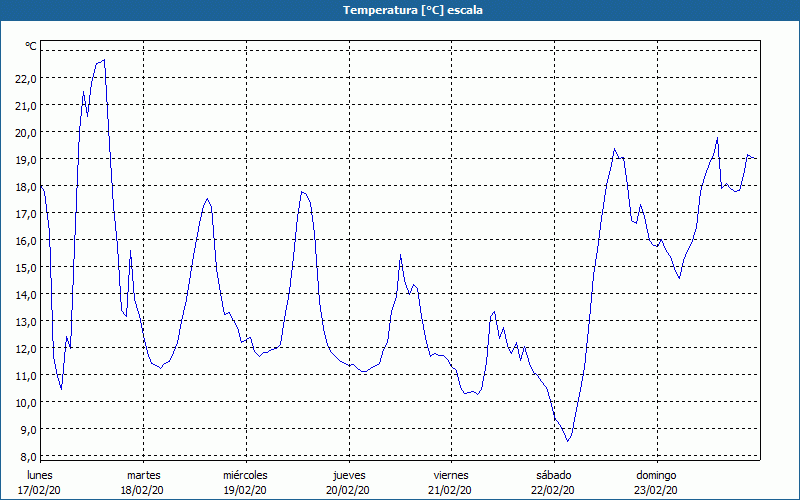Click the 'jueves' day label
This screenshot has height=500, width=800.
tap(349, 475)
